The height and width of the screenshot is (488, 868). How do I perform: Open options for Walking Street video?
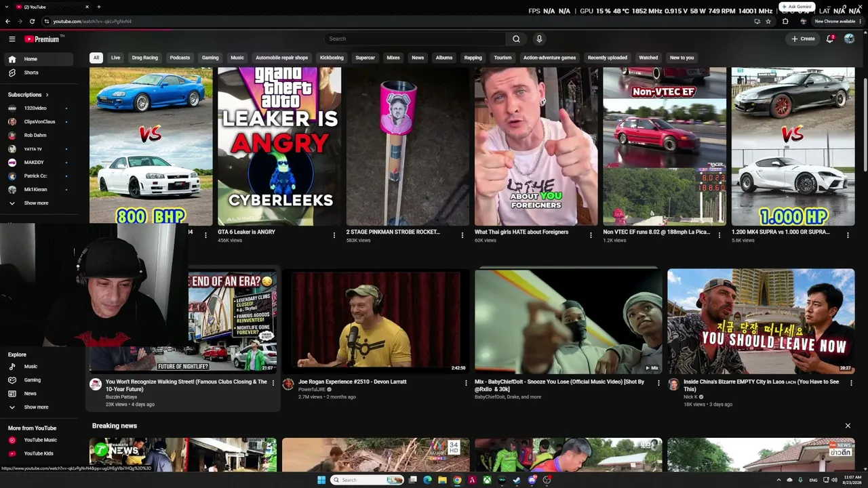(x=273, y=383)
